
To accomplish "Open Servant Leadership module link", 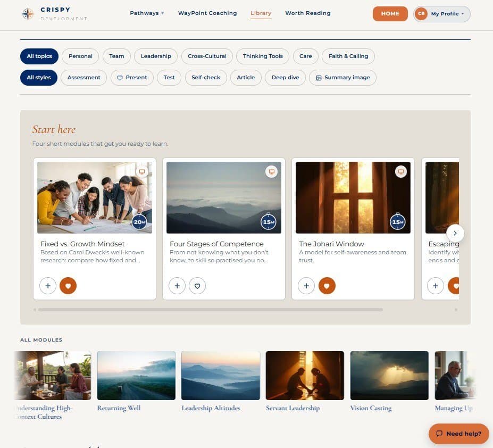I will [x=293, y=408].
